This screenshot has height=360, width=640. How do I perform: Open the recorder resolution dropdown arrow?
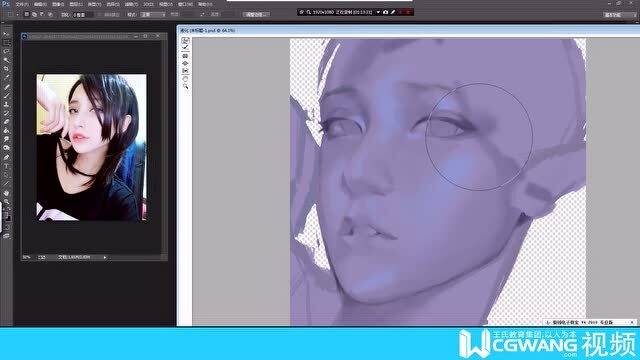pyautogui.click(x=378, y=12)
